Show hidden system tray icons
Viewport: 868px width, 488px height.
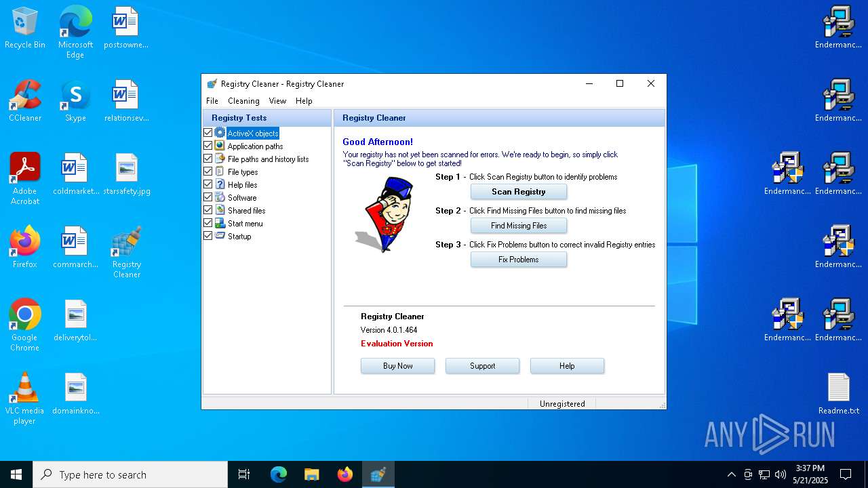point(731,474)
